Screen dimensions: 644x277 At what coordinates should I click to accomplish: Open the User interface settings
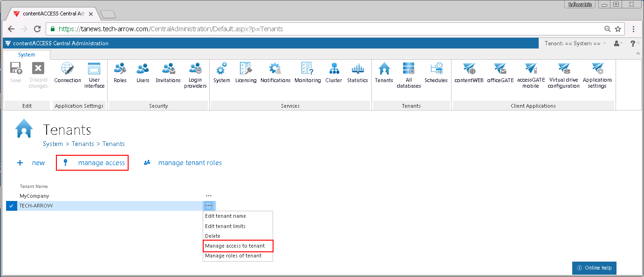pyautogui.click(x=95, y=75)
